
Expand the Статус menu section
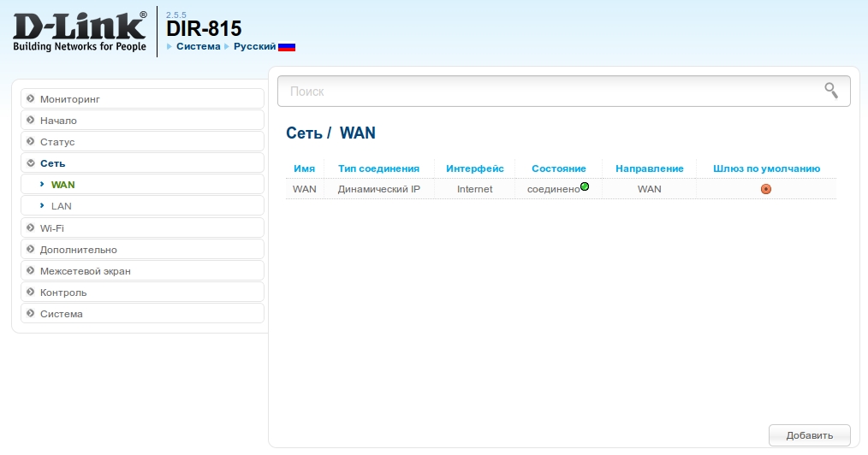[x=141, y=142]
